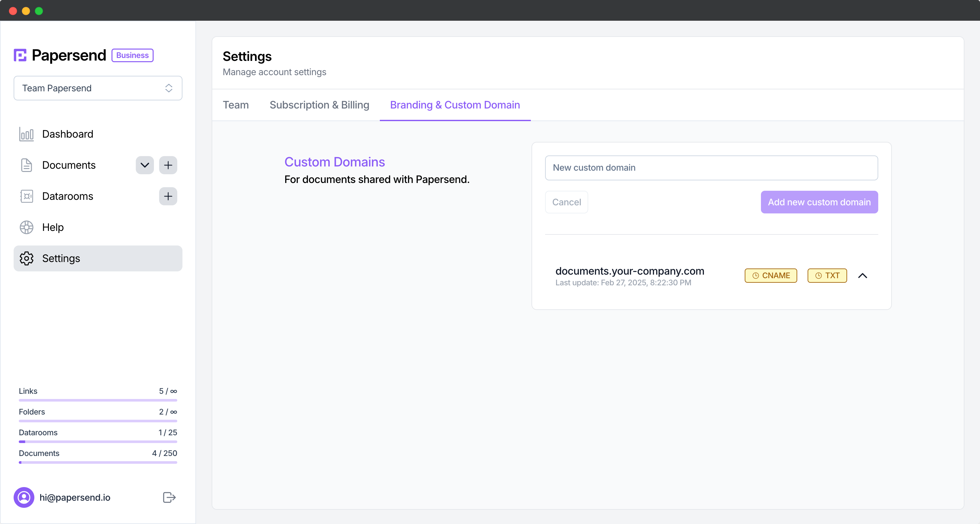The height and width of the screenshot is (524, 980).
Task: Focus the New custom domain input field
Action: coord(711,168)
